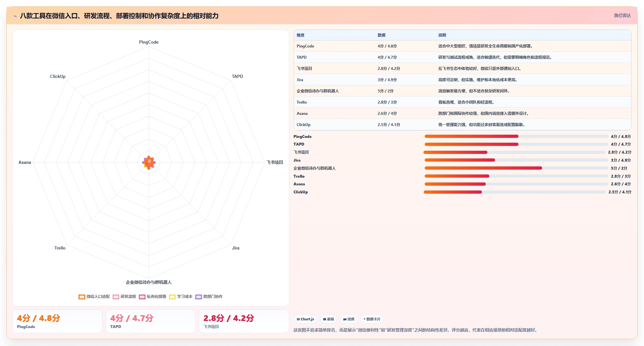Click the '2.5分 / 4.1分' value beside ClickUp bar
The width and height of the screenshot is (644, 346).
(620, 192)
